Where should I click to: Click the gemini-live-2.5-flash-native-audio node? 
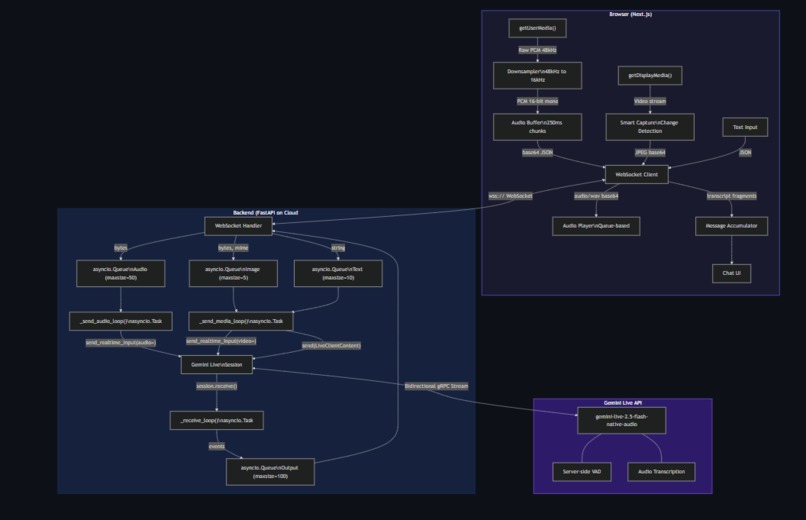coord(621,420)
